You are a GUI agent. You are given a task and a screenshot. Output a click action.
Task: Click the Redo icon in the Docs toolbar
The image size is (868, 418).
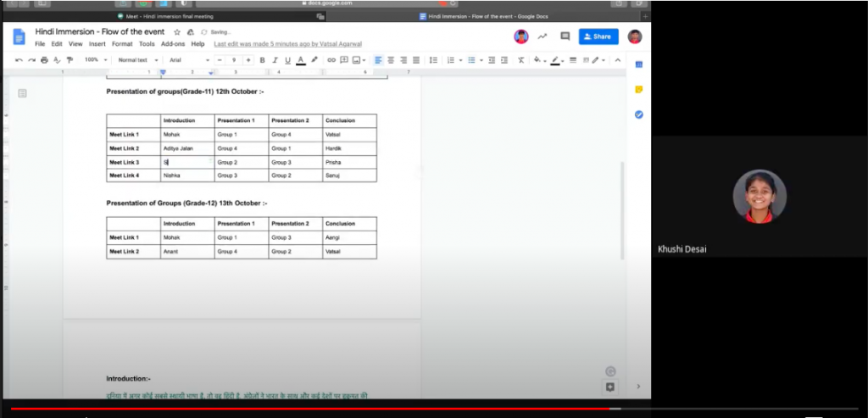coord(31,60)
